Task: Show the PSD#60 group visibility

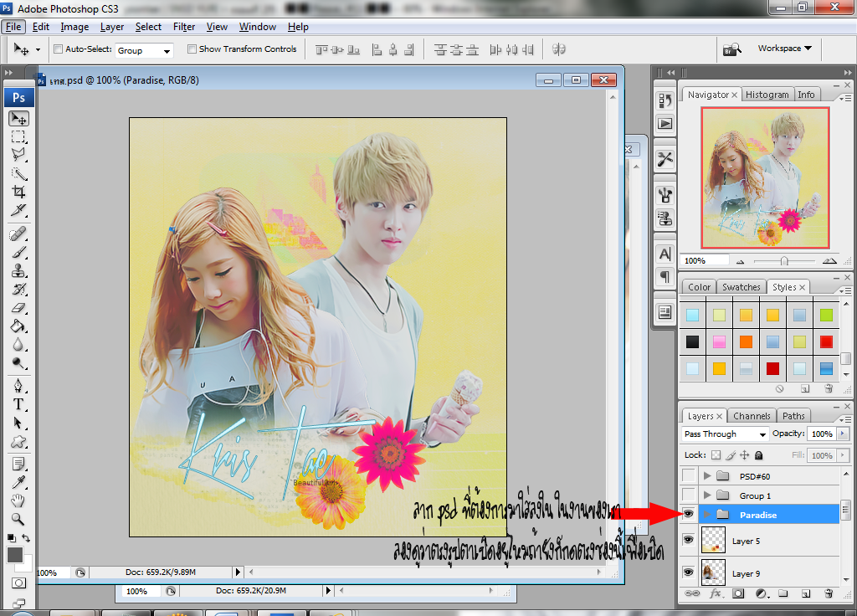Action: pyautogui.click(x=688, y=475)
